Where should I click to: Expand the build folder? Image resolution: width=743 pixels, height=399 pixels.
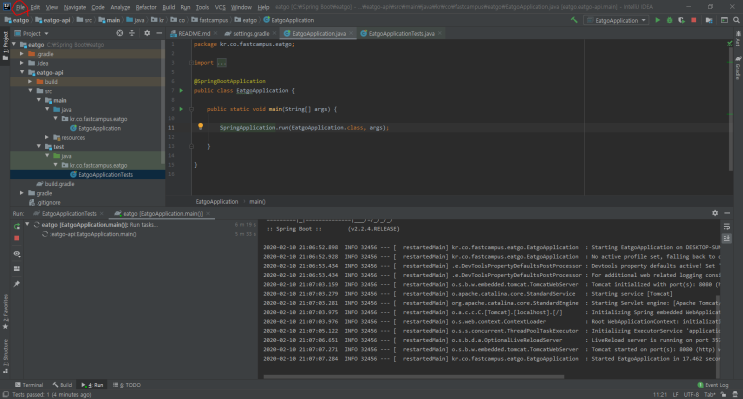[30, 82]
